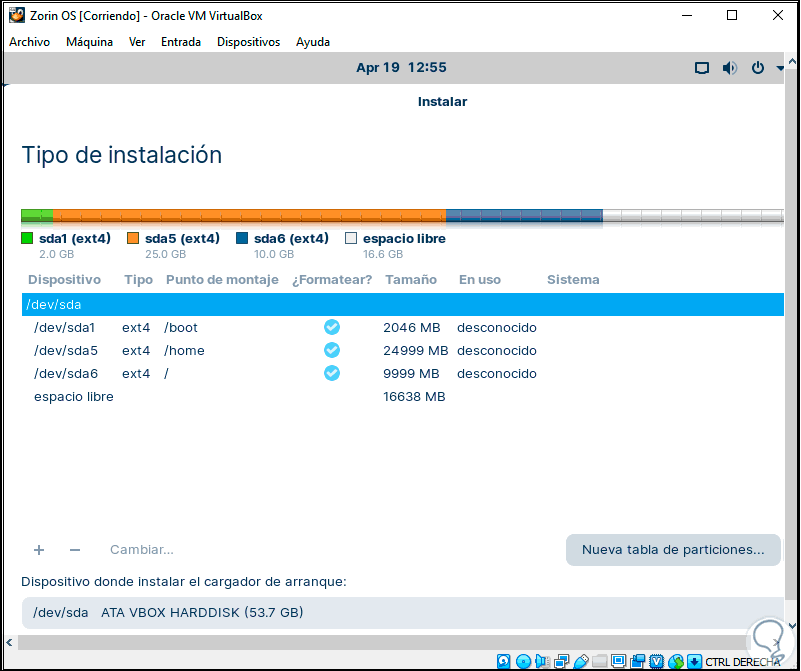Toggle format checkbox for /dev/sda6
The image size is (801, 671).
point(332,373)
